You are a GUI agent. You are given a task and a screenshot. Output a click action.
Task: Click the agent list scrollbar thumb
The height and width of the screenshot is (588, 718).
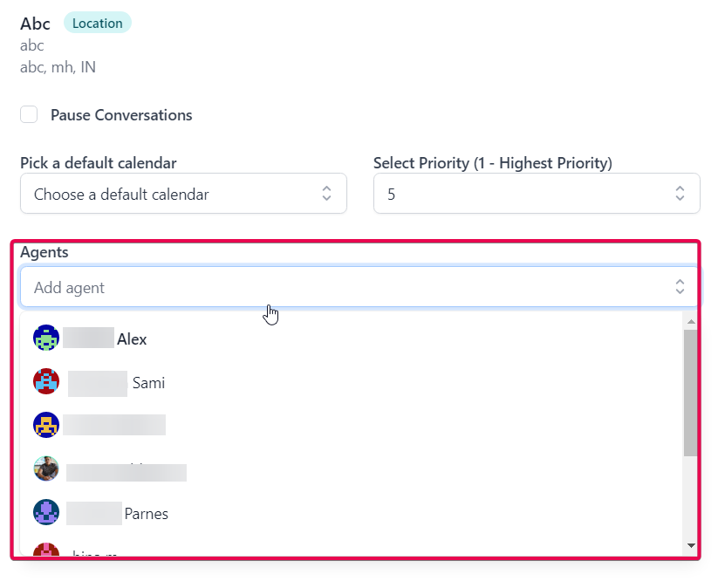[x=691, y=393]
